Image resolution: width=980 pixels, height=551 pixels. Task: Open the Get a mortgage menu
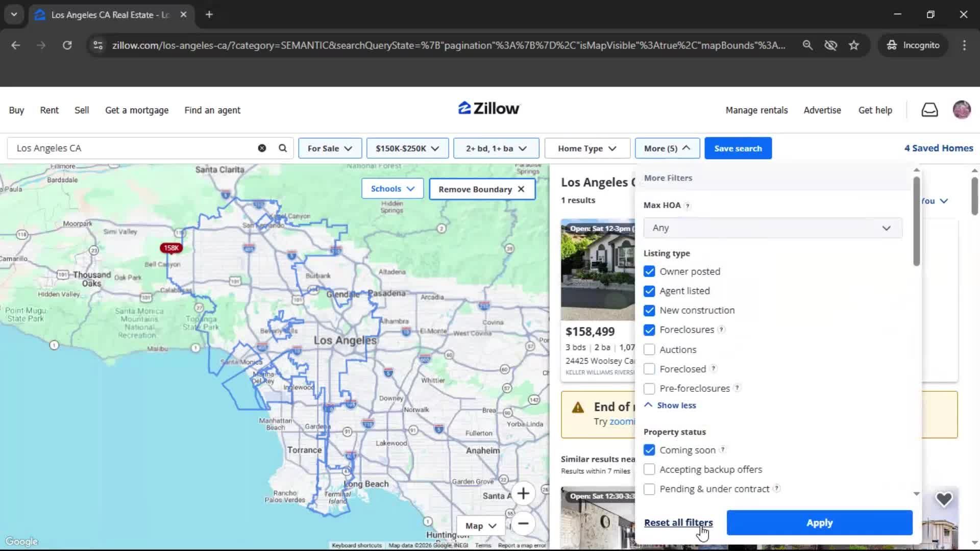point(136,110)
